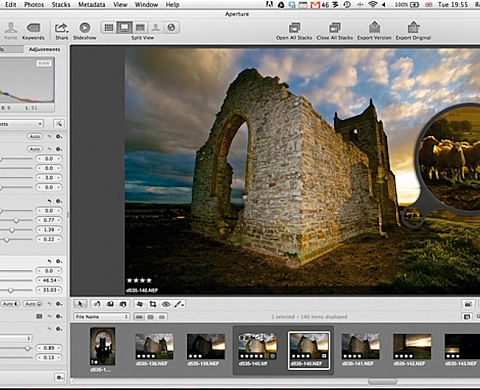The image size is (480, 390).
Task: Open gear action menu beside first Auto button
Action: 59,137
